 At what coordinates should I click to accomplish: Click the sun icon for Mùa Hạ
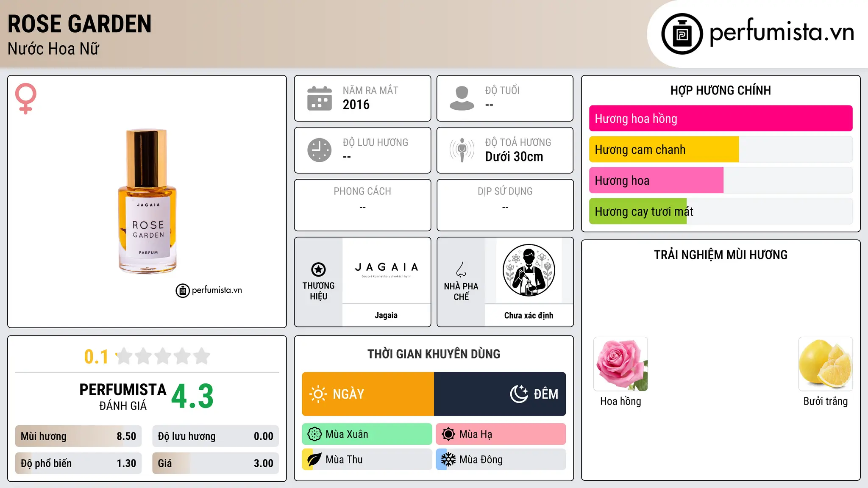pyautogui.click(x=448, y=434)
